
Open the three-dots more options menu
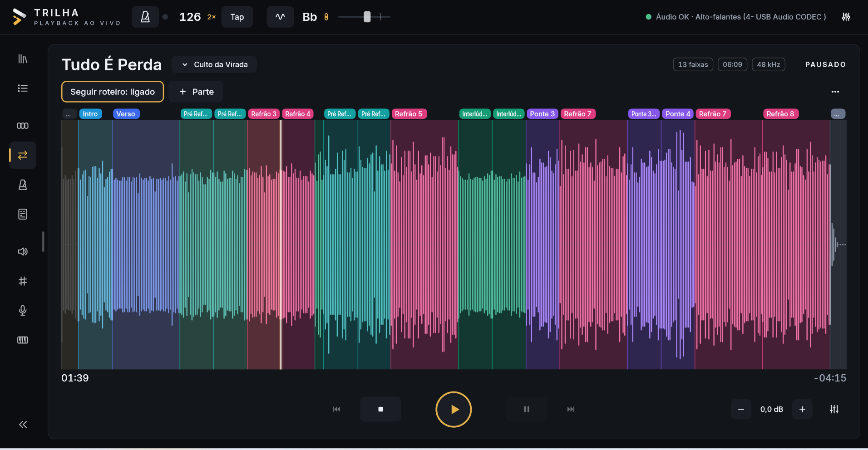[x=835, y=92]
